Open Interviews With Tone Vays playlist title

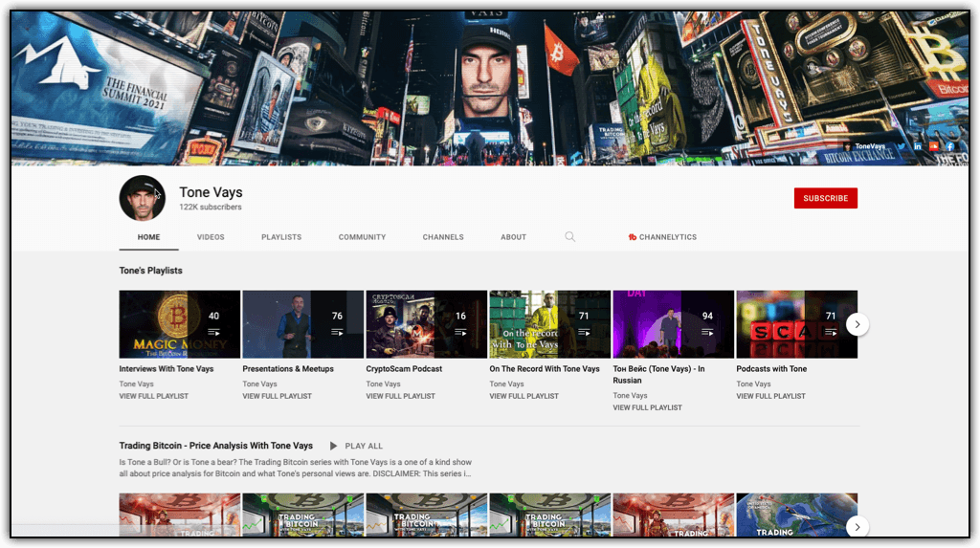(x=167, y=369)
